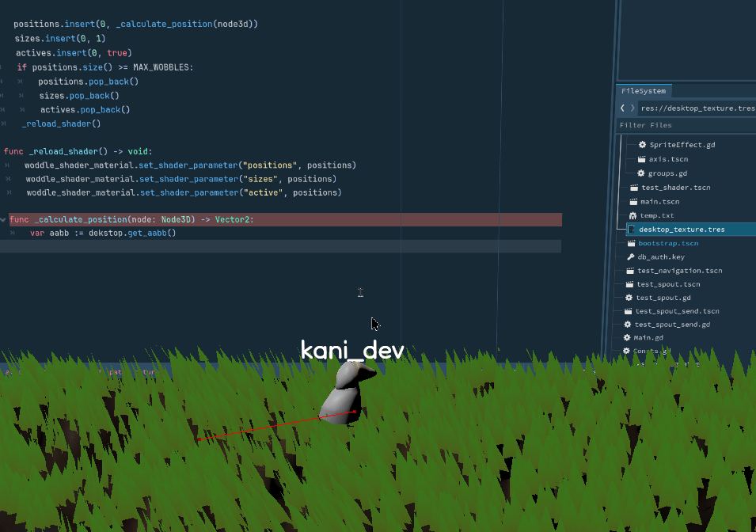Viewport: 756px width, 532px height.
Task: Select main.tscn in the file tree
Action: [x=659, y=202]
